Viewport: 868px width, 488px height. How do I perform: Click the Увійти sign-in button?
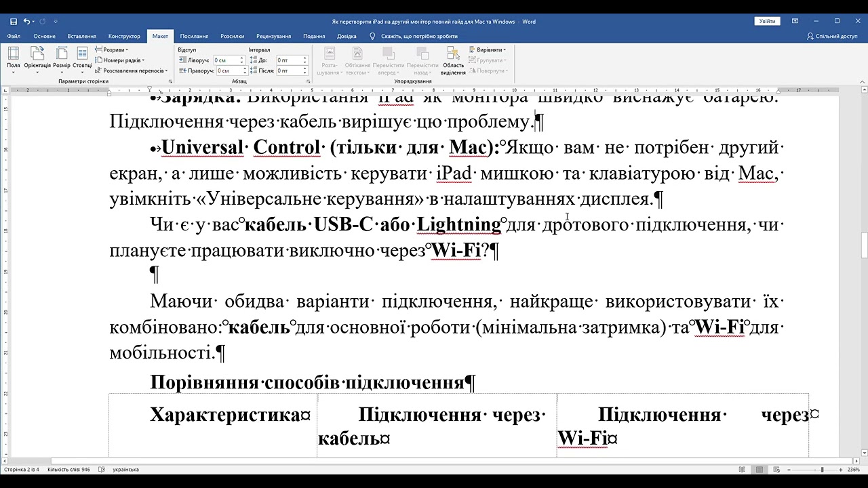click(767, 22)
